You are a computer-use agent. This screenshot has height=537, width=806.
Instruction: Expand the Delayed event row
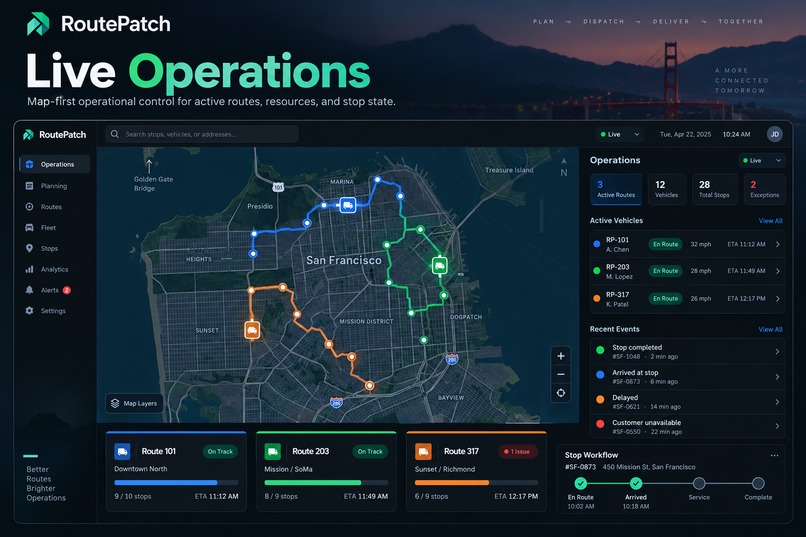(687, 402)
